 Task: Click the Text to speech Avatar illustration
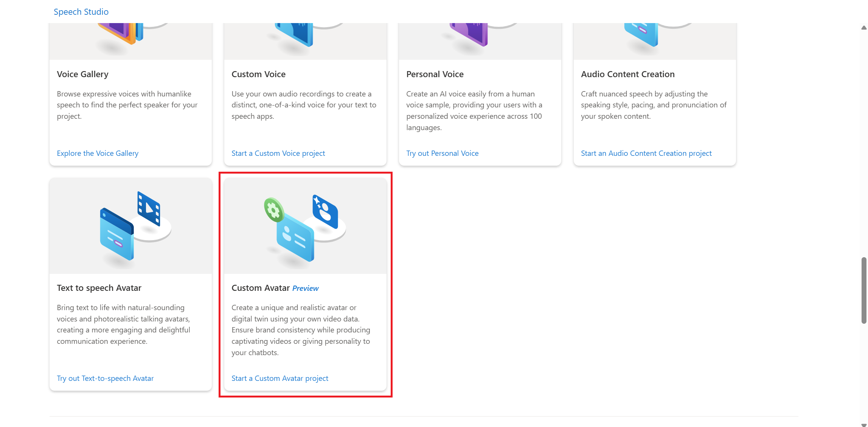coord(130,226)
